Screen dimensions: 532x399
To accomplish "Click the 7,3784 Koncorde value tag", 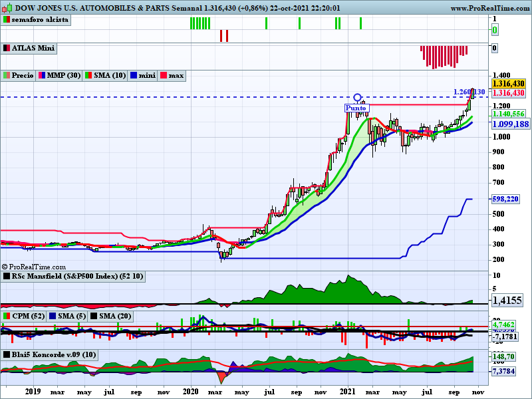I will (503, 371).
